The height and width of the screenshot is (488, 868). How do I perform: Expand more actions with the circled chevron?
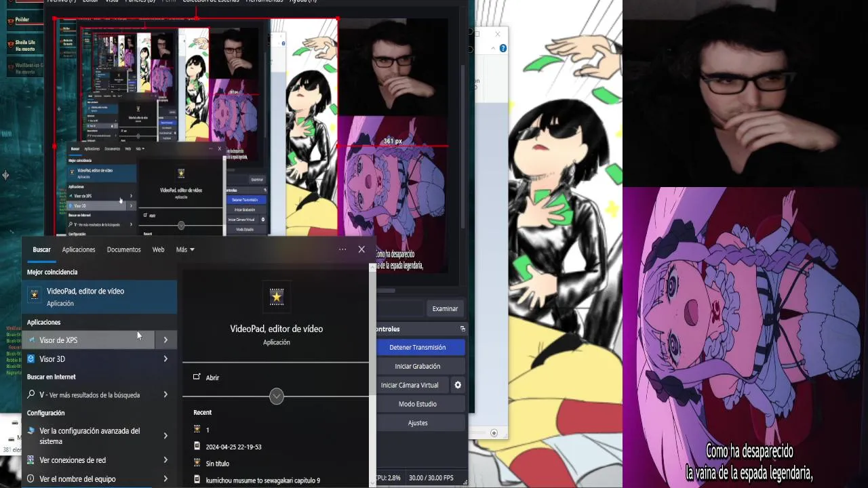(276, 396)
